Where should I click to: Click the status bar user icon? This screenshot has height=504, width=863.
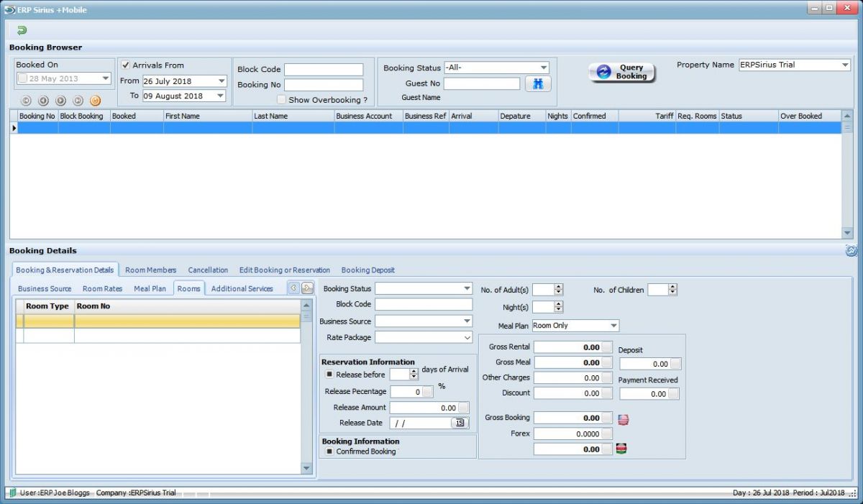click(12, 492)
